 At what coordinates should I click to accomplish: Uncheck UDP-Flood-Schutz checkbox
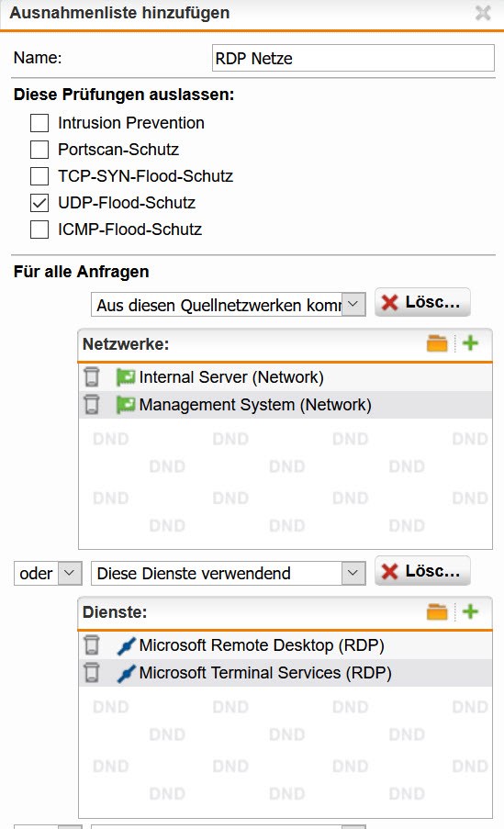tap(39, 203)
